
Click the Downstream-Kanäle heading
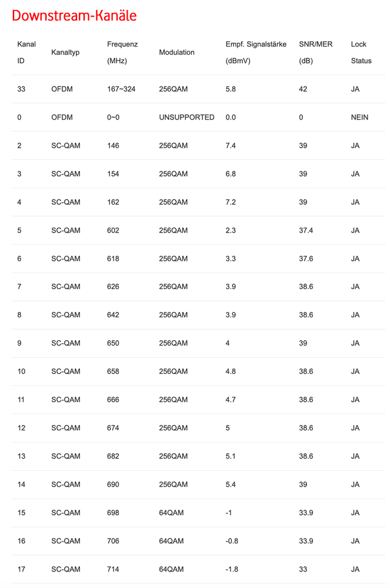point(74,16)
